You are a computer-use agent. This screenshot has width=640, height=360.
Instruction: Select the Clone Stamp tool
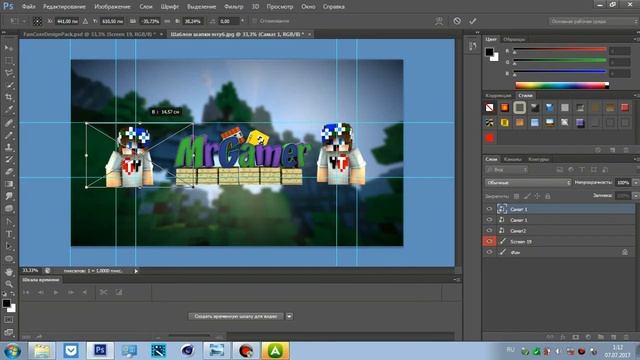[9, 147]
